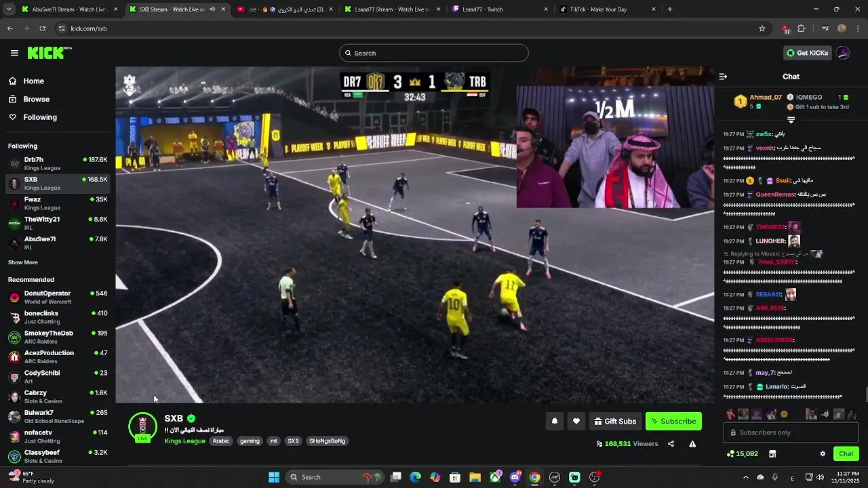Open the Kick hamburger sidebar menu
The height and width of the screenshot is (488, 868).
click(14, 53)
